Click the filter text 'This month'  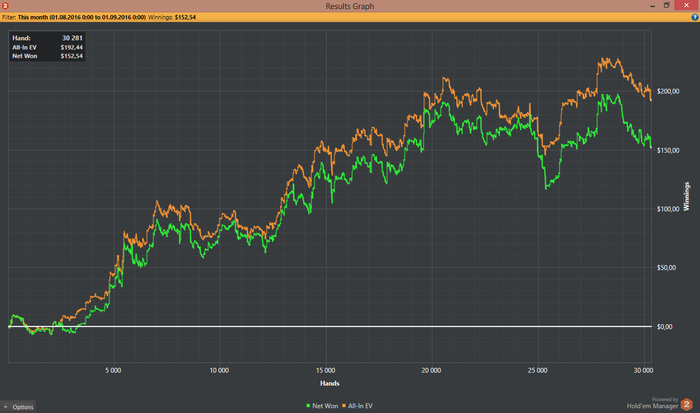(x=33, y=17)
